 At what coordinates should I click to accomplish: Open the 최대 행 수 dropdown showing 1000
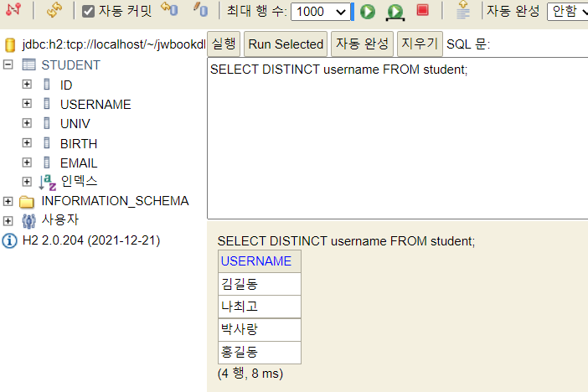320,12
